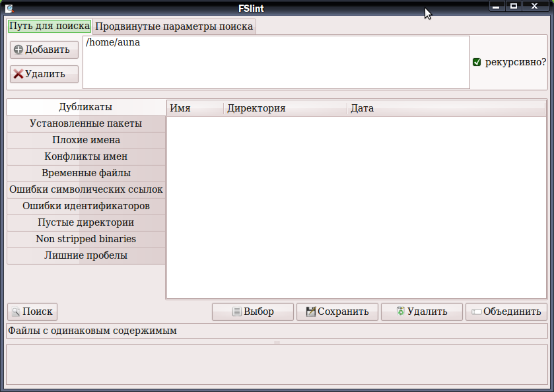Minimize the FSlint window
The height and width of the screenshot is (392, 554).
(496, 7)
